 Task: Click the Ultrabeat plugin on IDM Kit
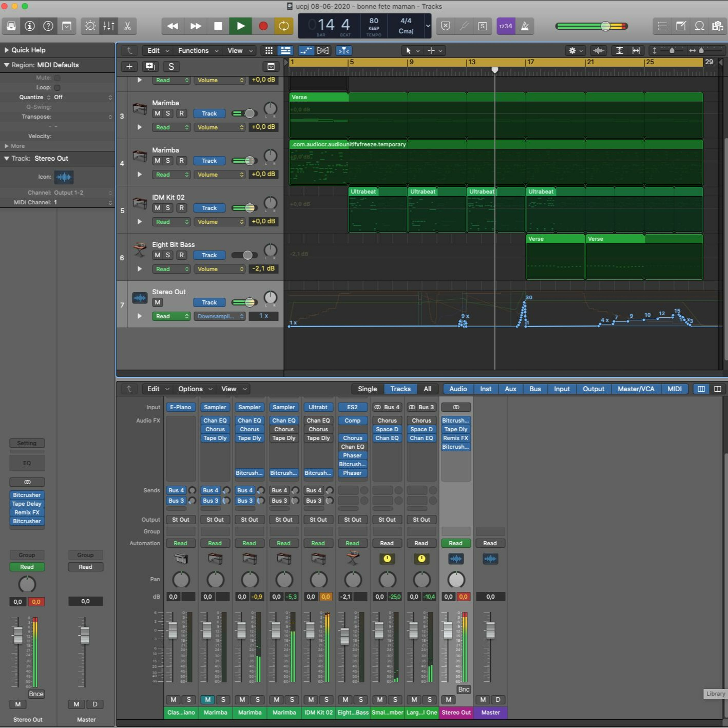(318, 407)
